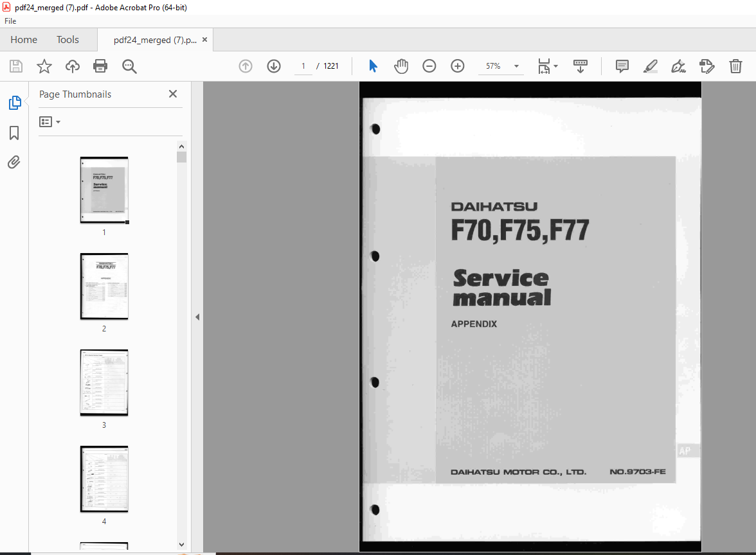Select the pdf24_merged (7) document tab
This screenshot has height=555, width=756.
coord(155,40)
